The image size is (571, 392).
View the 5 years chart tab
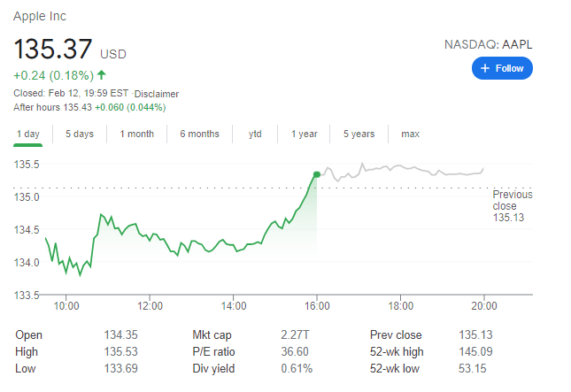(x=359, y=134)
